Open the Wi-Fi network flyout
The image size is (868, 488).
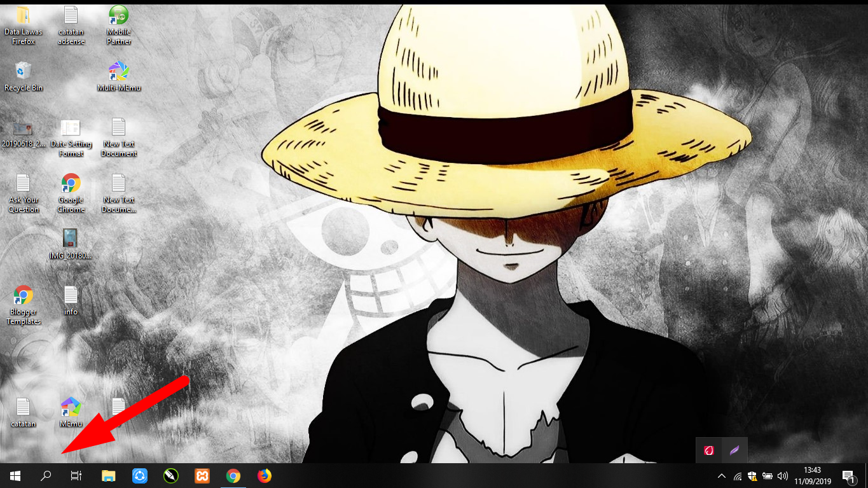[738, 476]
